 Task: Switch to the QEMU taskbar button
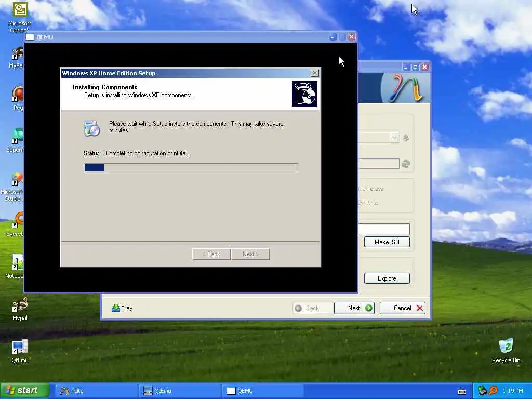point(262,391)
